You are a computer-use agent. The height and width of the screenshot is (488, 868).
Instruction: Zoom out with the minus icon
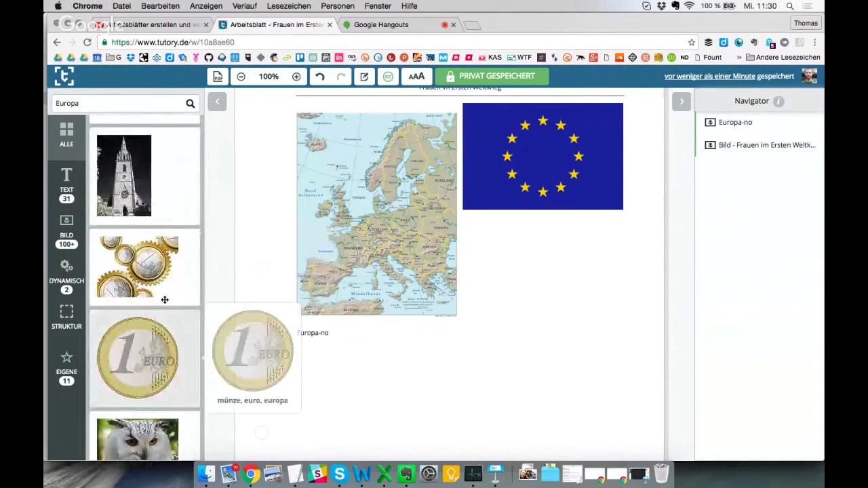[x=241, y=77]
